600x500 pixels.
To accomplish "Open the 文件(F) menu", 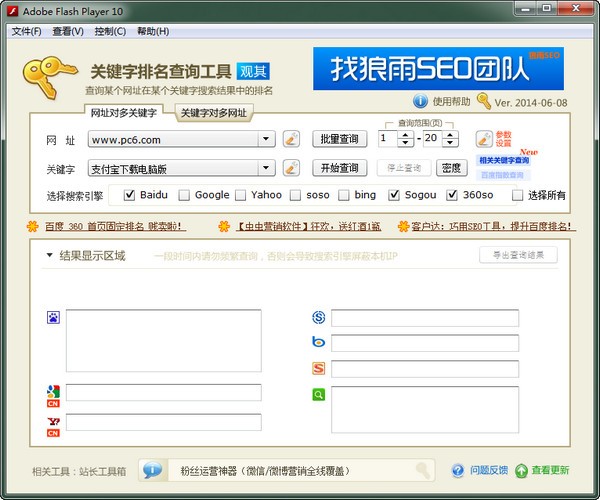I will [x=26, y=31].
